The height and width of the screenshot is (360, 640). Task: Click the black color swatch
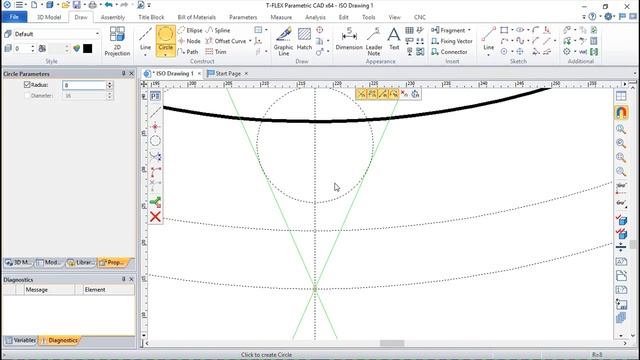coord(87,49)
